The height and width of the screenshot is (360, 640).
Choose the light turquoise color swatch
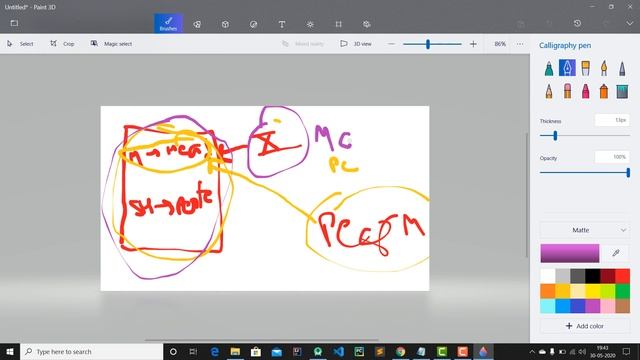[548, 306]
